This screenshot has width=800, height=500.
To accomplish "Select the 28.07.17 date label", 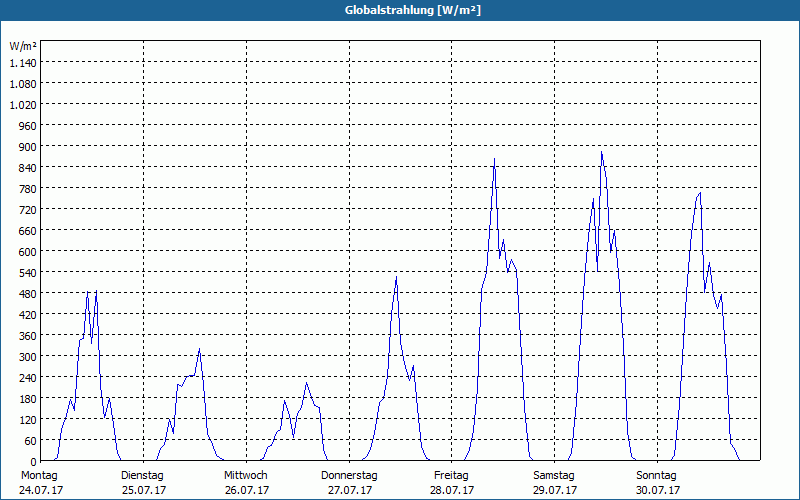I will (x=452, y=490).
